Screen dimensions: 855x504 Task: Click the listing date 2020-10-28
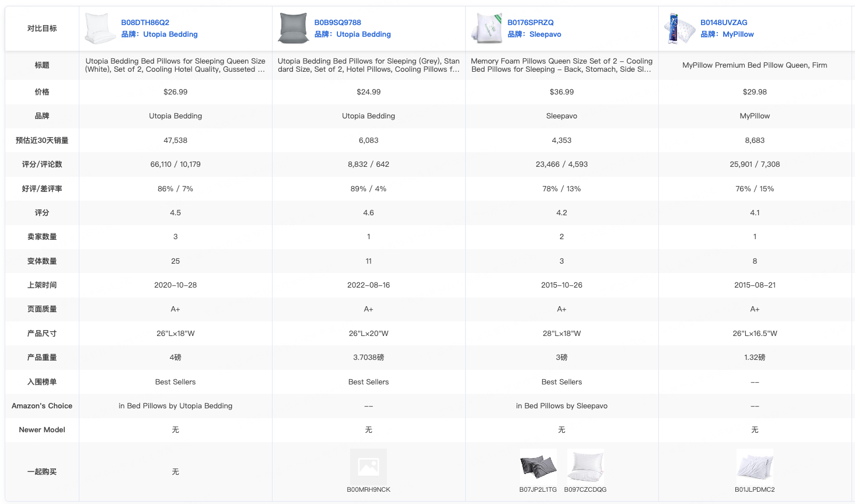pos(176,285)
